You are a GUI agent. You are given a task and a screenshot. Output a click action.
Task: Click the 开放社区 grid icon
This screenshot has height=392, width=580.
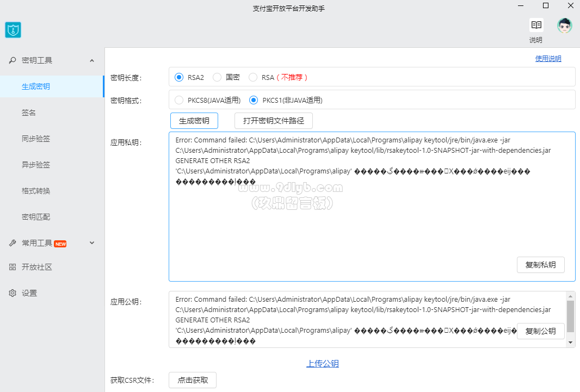click(x=12, y=267)
